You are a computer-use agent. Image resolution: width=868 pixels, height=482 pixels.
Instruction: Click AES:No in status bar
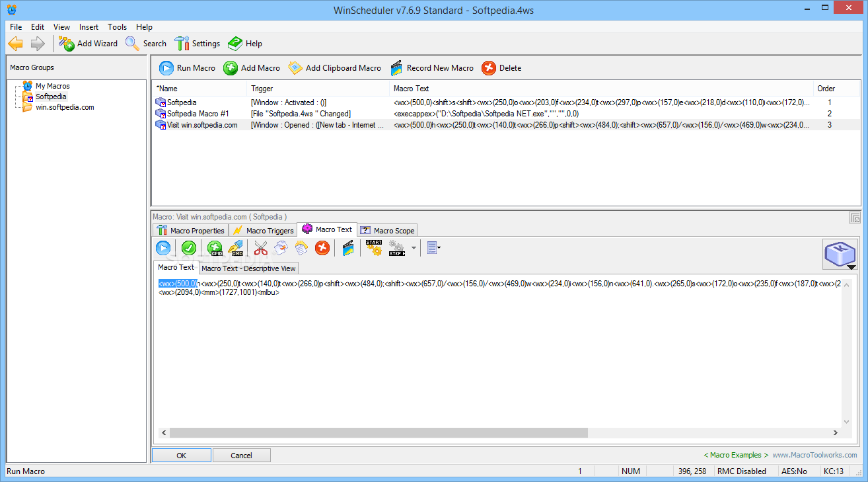794,471
